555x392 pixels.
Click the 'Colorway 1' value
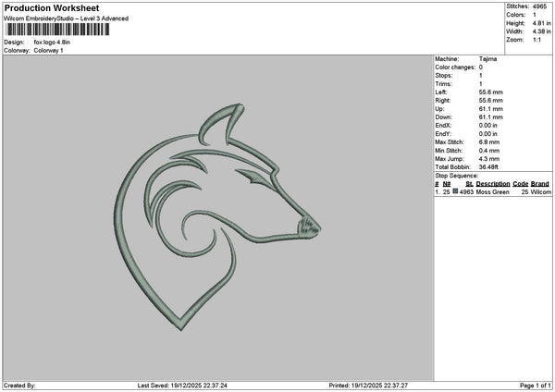(48, 51)
